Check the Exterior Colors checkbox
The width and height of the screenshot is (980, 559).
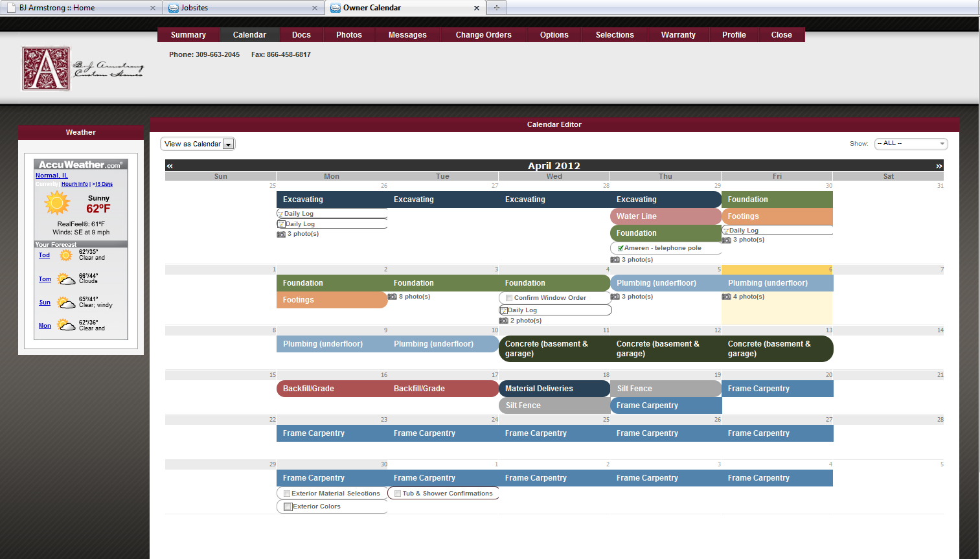coord(288,507)
